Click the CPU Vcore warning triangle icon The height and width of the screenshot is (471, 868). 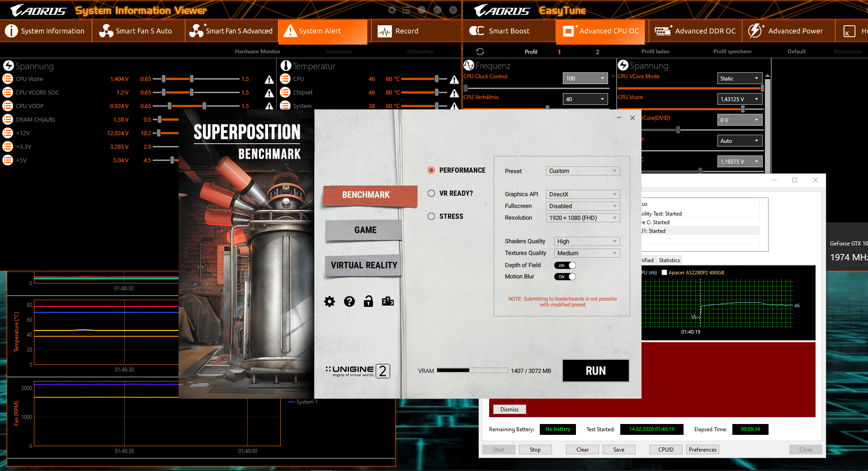[x=269, y=80]
